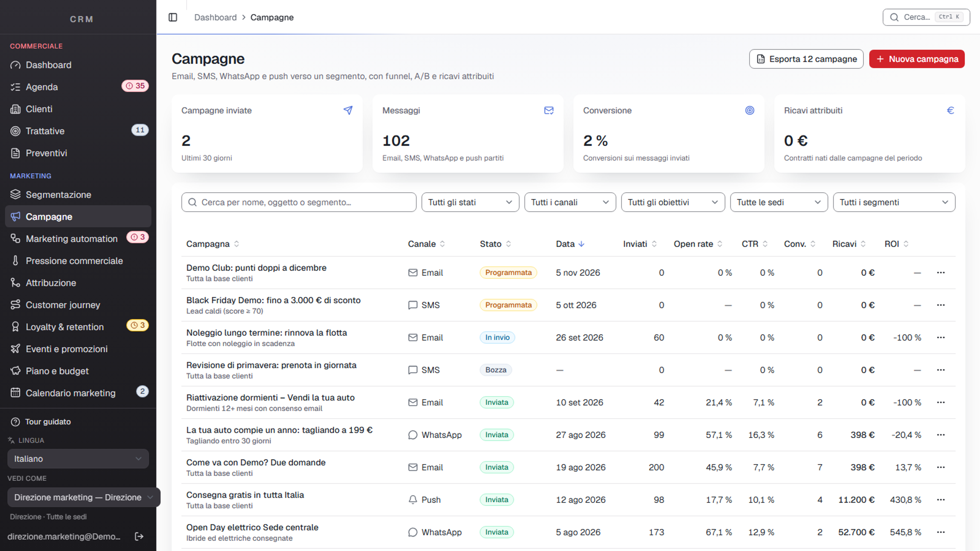Click the 3 badge on Loyalty & retention
The height and width of the screenshot is (551, 980).
pos(137,325)
